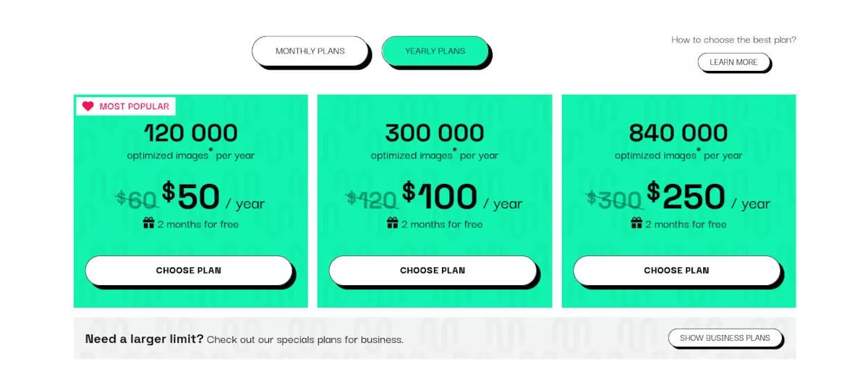The height and width of the screenshot is (372, 868).
Task: Show business plans
Action: point(726,338)
